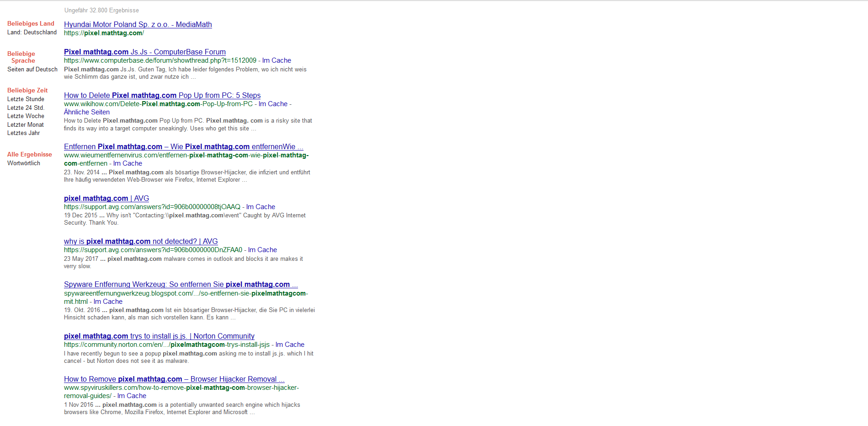
Task: Open the wikiHow Delete Pixel.mathtag.com result
Action: (x=162, y=95)
